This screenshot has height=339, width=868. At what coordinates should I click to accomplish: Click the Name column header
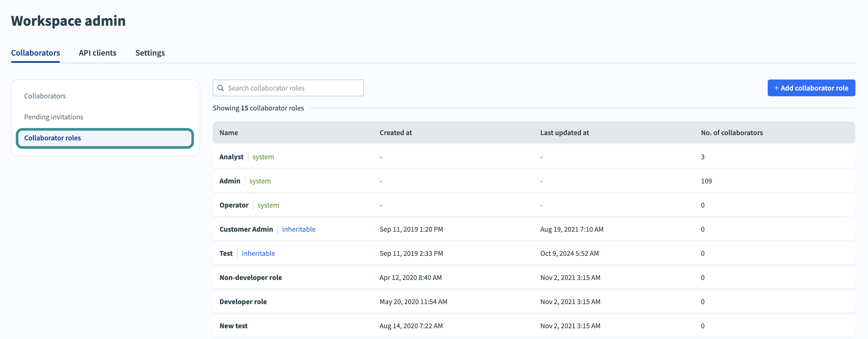point(228,133)
